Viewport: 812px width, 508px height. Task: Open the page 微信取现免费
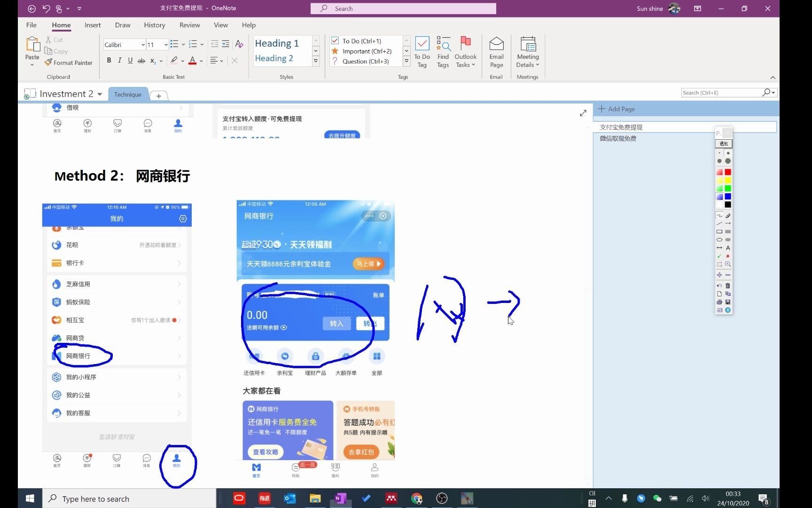click(618, 138)
